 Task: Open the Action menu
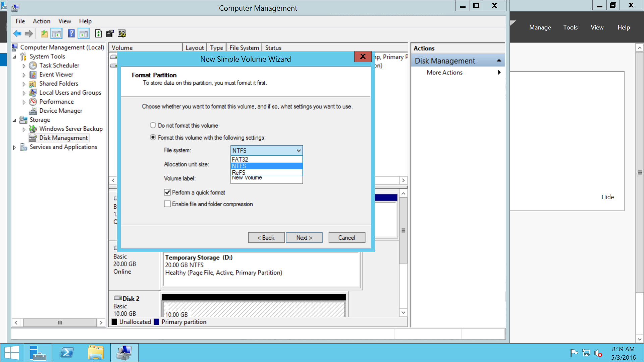pyautogui.click(x=42, y=21)
